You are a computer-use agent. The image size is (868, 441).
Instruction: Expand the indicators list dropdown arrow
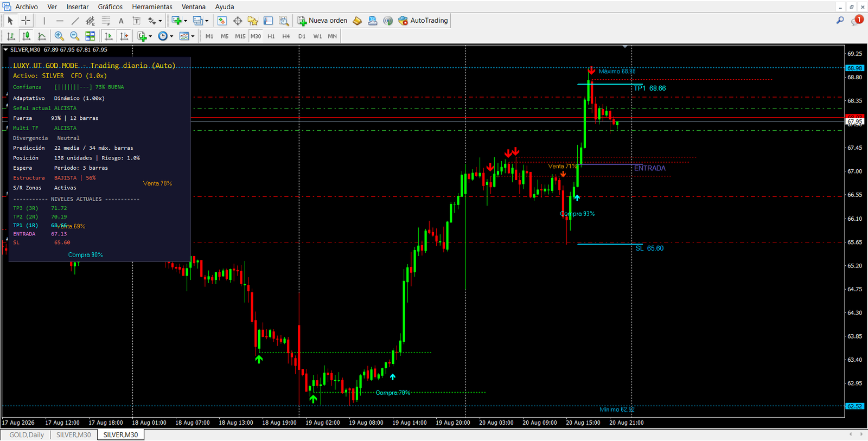pyautogui.click(x=151, y=36)
